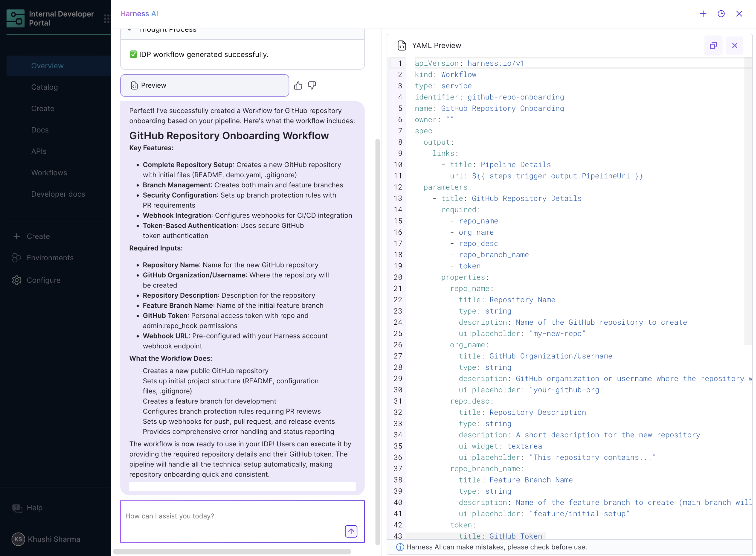The height and width of the screenshot is (556, 756).
Task: Click the thumbs up feedback icon
Action: (298, 85)
